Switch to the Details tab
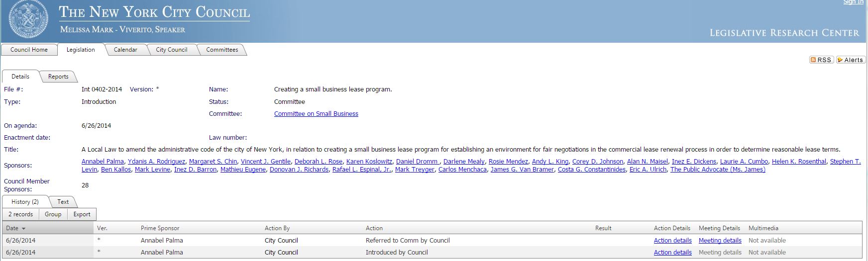 [x=20, y=77]
